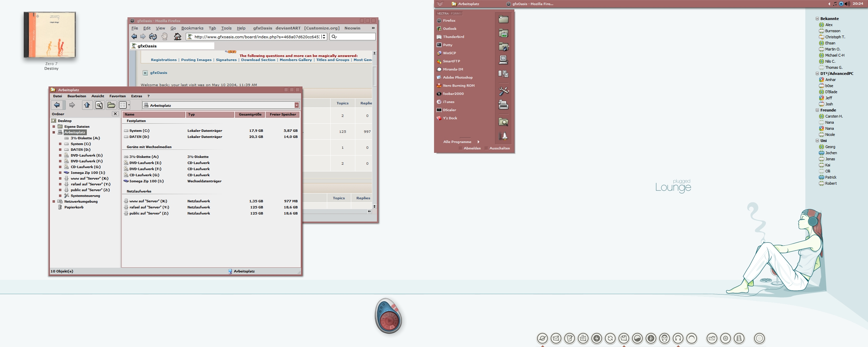Open the printers icon in start menu
Viewport: 868px width, 347px height.
point(504,105)
